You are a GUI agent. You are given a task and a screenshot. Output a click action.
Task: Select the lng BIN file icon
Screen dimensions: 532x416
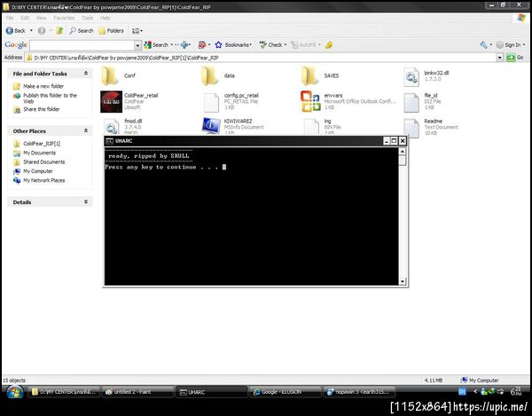tap(311, 126)
